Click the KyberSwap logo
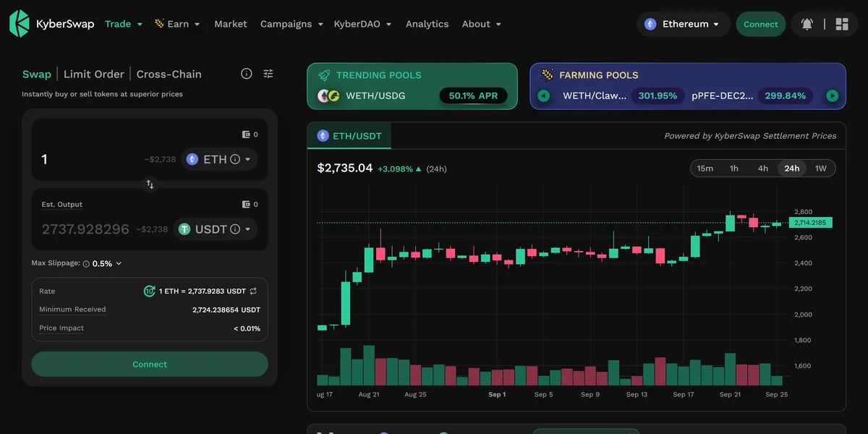Image resolution: width=868 pixels, height=434 pixels. [50, 24]
